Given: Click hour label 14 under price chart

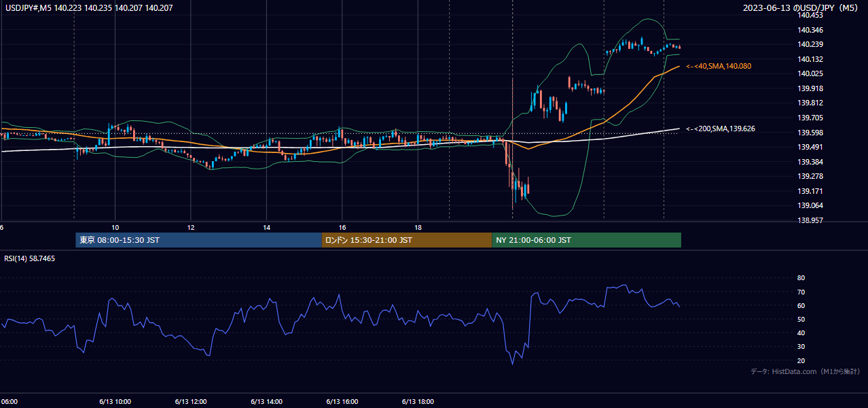Looking at the screenshot, I should (x=267, y=227).
